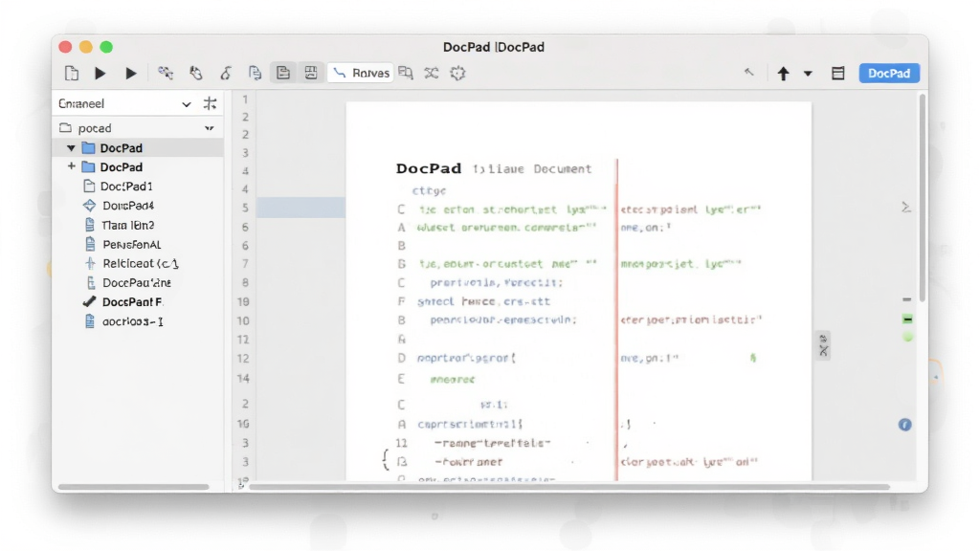The height and width of the screenshot is (551, 980).
Task: Click the small handle on the page's right edge
Action: click(x=824, y=345)
